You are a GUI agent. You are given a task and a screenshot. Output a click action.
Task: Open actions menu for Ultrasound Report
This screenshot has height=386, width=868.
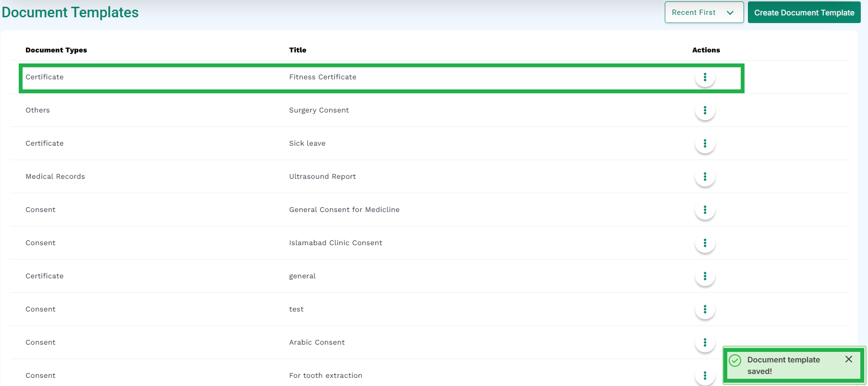705,176
